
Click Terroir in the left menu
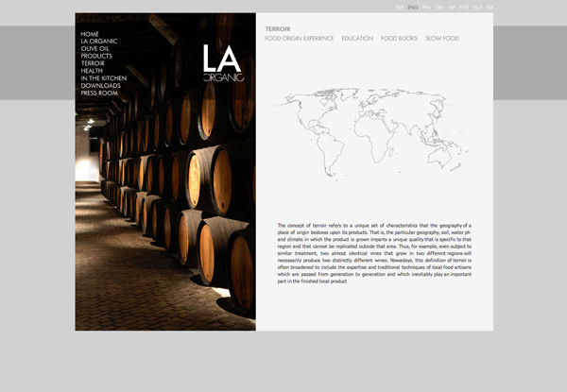93,63
